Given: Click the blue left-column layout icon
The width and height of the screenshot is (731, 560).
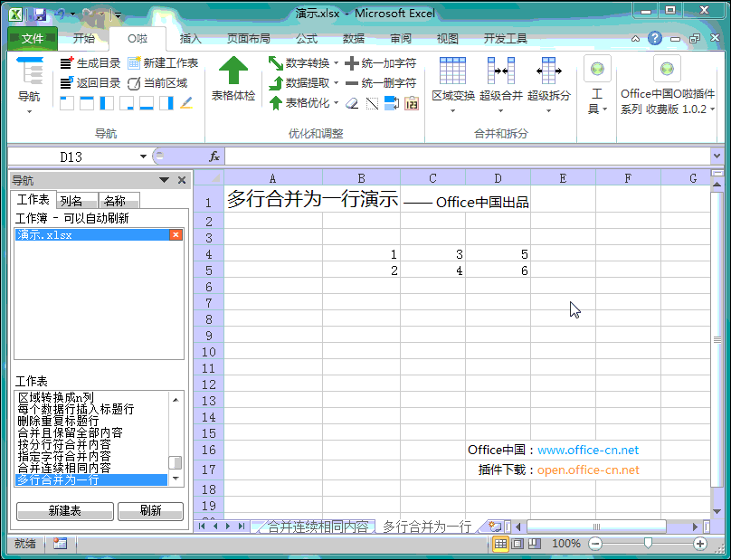Looking at the screenshot, I should (x=107, y=103).
